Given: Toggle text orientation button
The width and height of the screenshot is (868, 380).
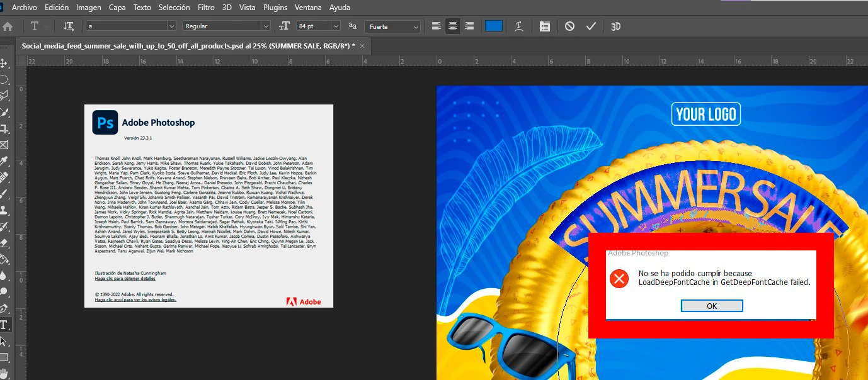Looking at the screenshot, I should click(x=69, y=26).
